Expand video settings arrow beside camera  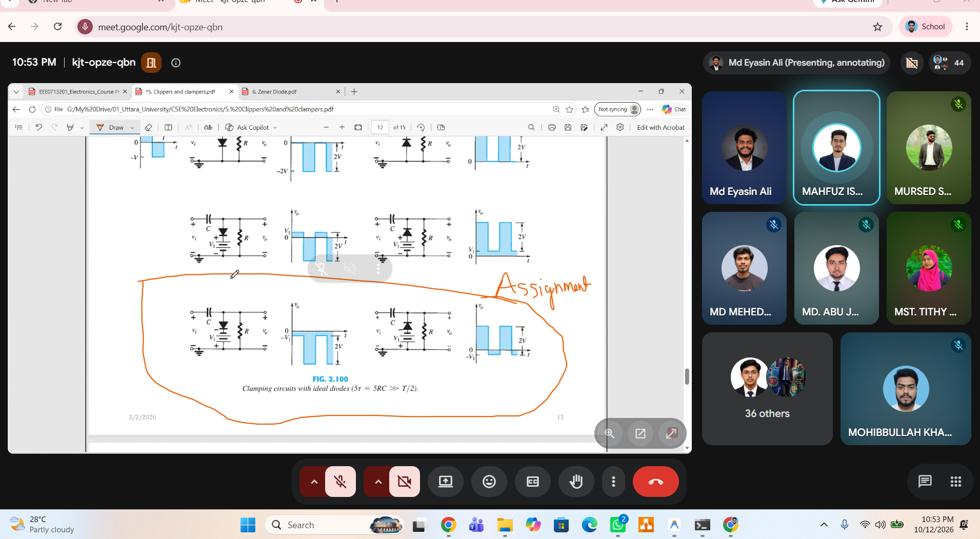tap(378, 482)
